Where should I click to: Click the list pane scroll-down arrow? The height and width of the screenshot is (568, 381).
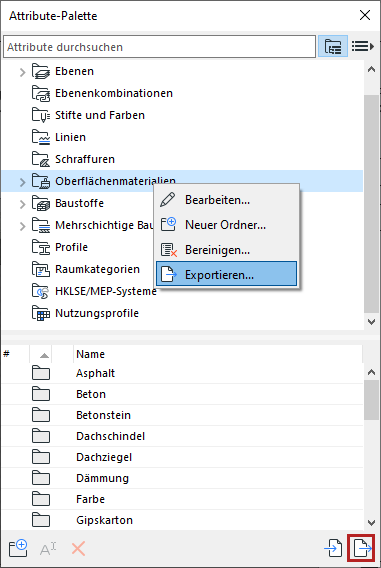371,523
